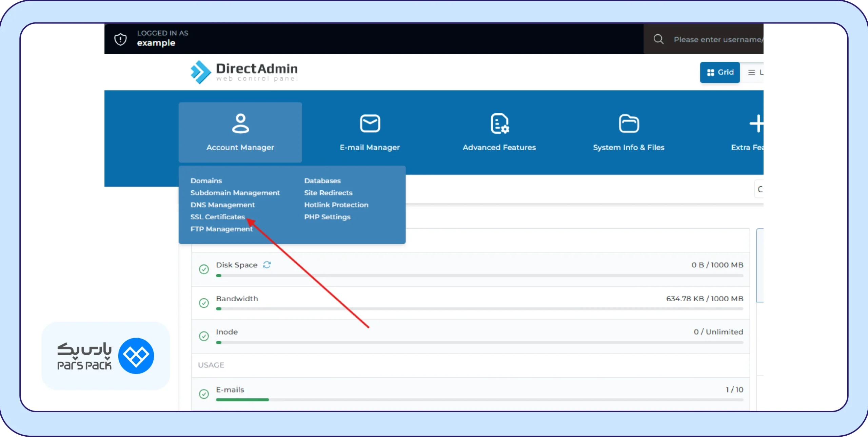Click the '634.78 KB / 1000 MB' value
868x437 pixels.
click(x=705, y=299)
